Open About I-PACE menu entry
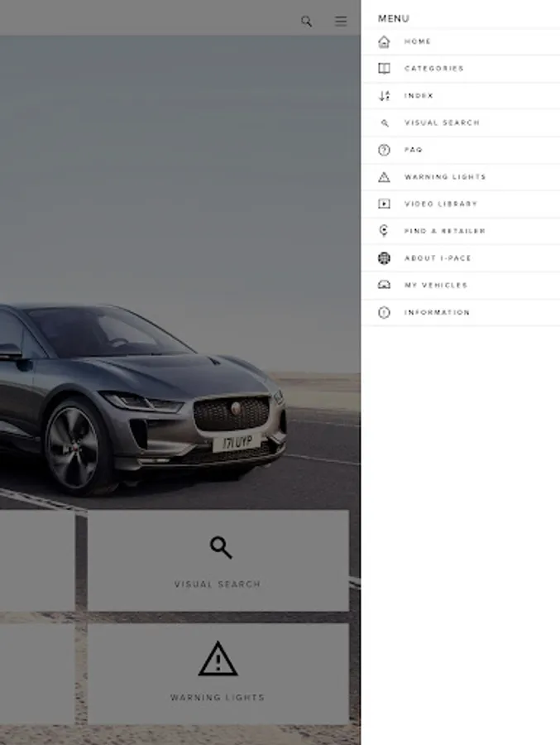This screenshot has height=745, width=560. [461, 258]
